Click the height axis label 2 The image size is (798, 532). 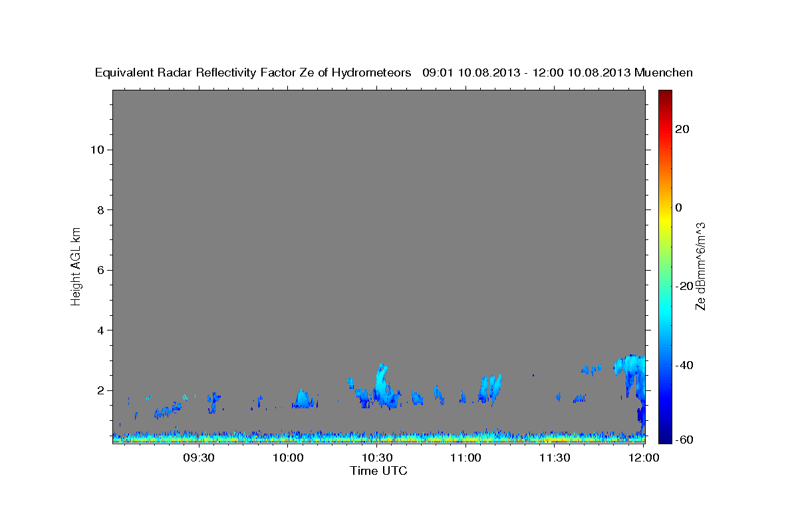pyautogui.click(x=101, y=390)
